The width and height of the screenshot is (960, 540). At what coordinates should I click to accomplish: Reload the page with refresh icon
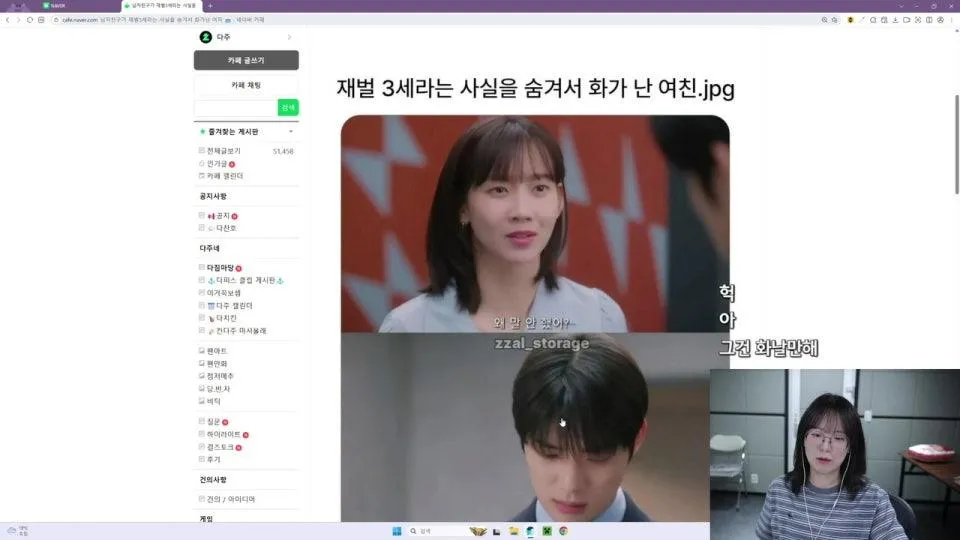29,20
